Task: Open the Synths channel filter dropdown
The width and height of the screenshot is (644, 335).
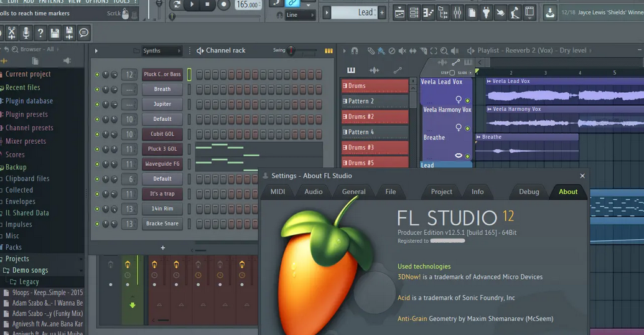Action: 162,50
